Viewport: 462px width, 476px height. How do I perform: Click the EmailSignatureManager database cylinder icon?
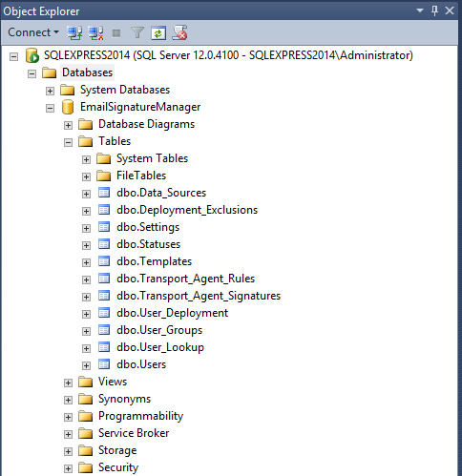click(x=68, y=107)
